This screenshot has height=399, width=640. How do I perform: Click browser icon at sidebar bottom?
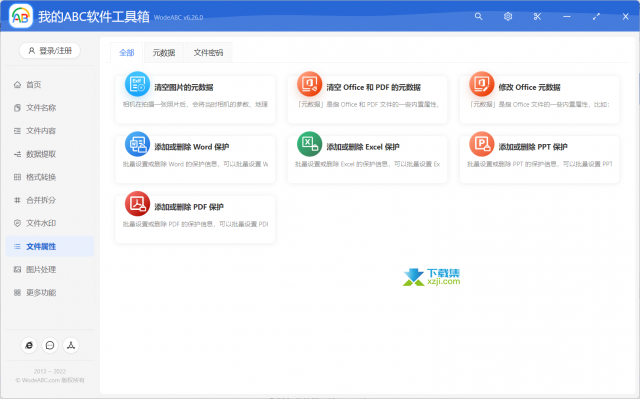pyautogui.click(x=29, y=346)
